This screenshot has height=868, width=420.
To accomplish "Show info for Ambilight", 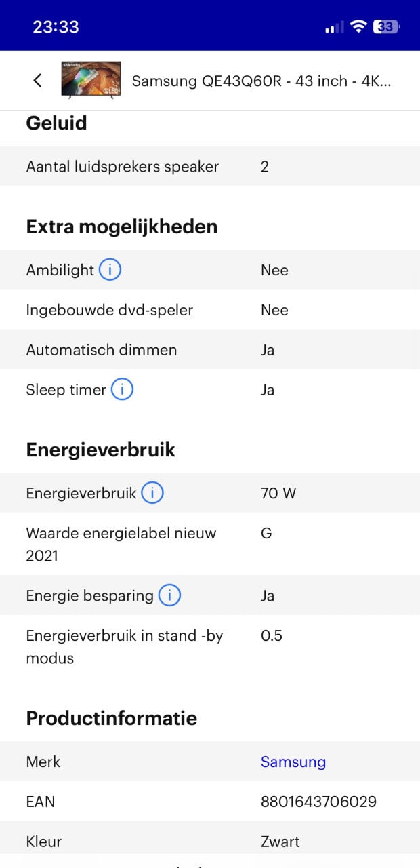I will [110, 270].
